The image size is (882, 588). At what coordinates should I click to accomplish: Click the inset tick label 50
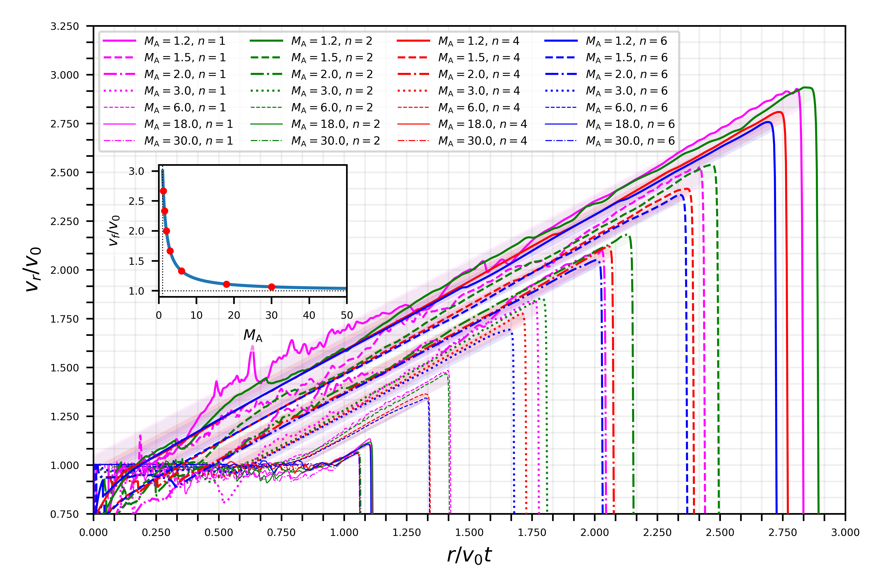click(x=346, y=315)
